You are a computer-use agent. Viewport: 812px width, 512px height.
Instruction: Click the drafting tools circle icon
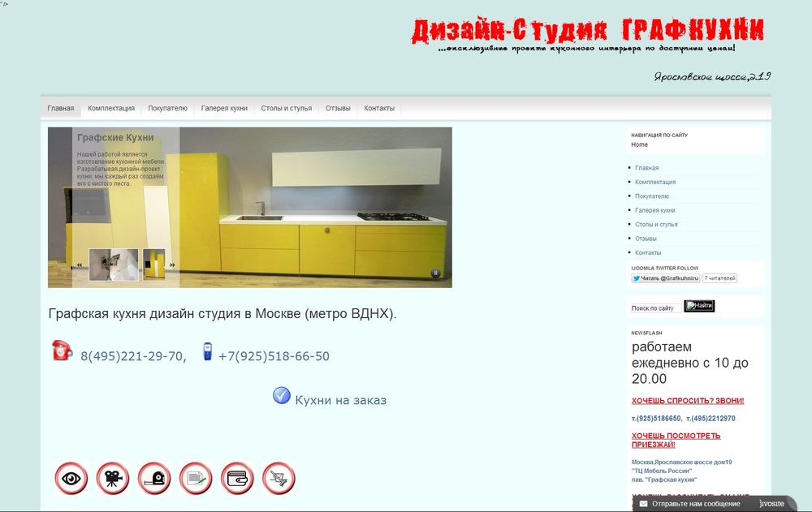click(278, 478)
